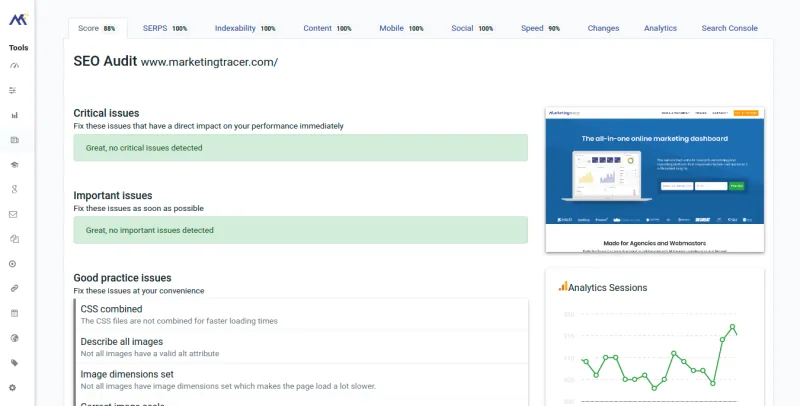Switch to the Social tab
Screen dimensions: 800x406
(x=472, y=29)
